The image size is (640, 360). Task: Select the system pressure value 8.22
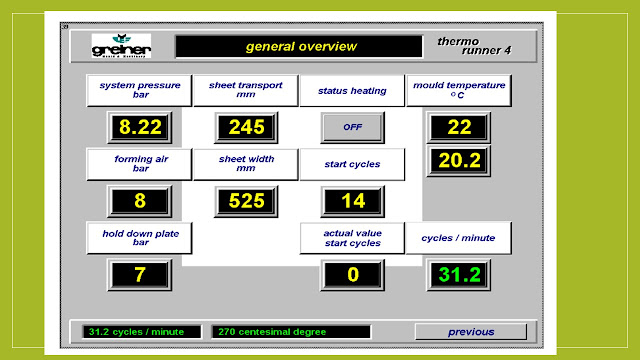click(x=140, y=127)
